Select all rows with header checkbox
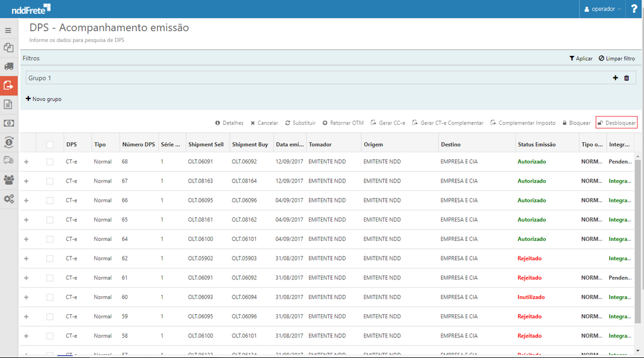Image resolution: width=644 pixels, height=358 pixels. click(50, 145)
